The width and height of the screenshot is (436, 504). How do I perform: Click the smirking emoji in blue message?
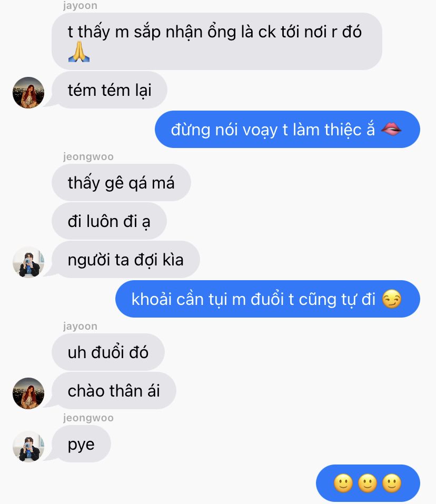click(391, 299)
